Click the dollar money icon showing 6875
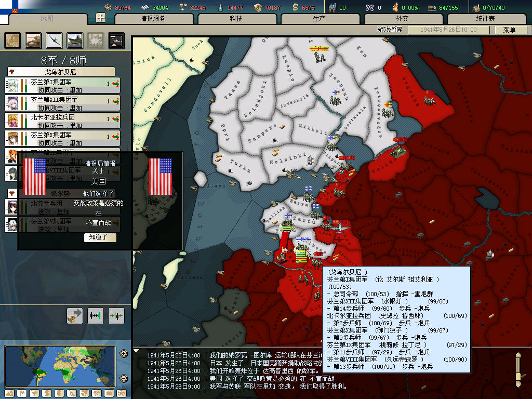The image size is (532, 399). pos(295,7)
